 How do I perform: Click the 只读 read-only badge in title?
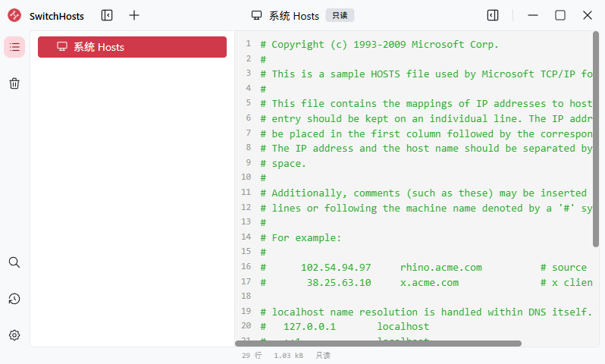click(x=340, y=15)
